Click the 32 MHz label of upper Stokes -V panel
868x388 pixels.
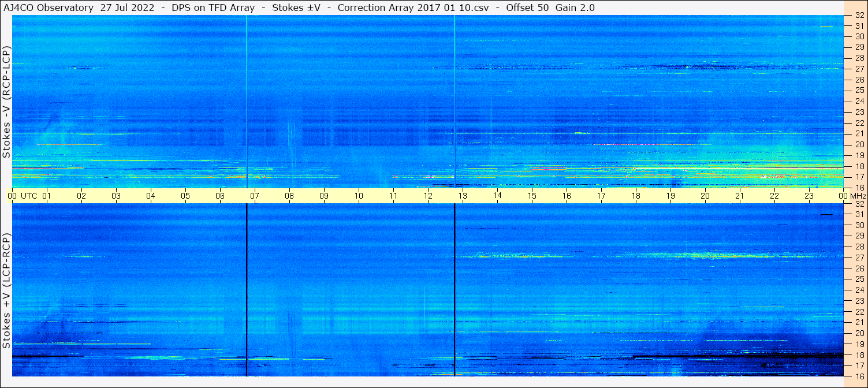[859, 16]
